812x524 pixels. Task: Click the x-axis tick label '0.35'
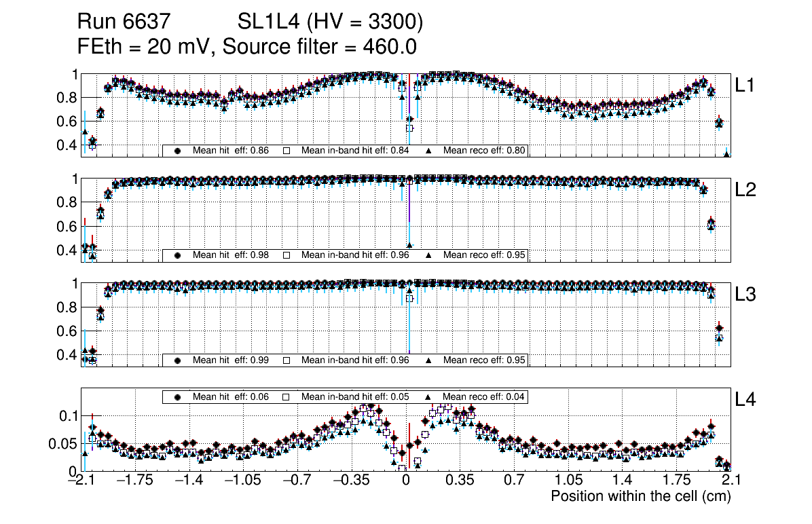point(460,481)
